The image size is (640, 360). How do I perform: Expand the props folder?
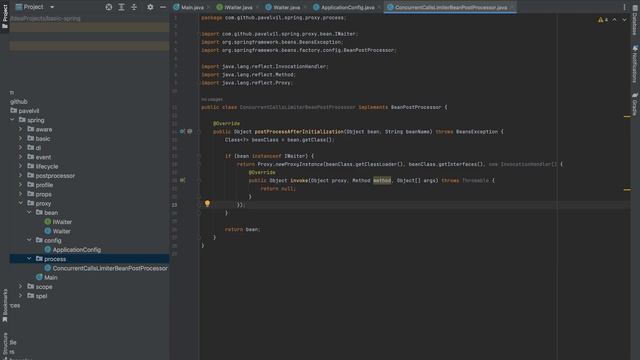[x=21, y=194]
